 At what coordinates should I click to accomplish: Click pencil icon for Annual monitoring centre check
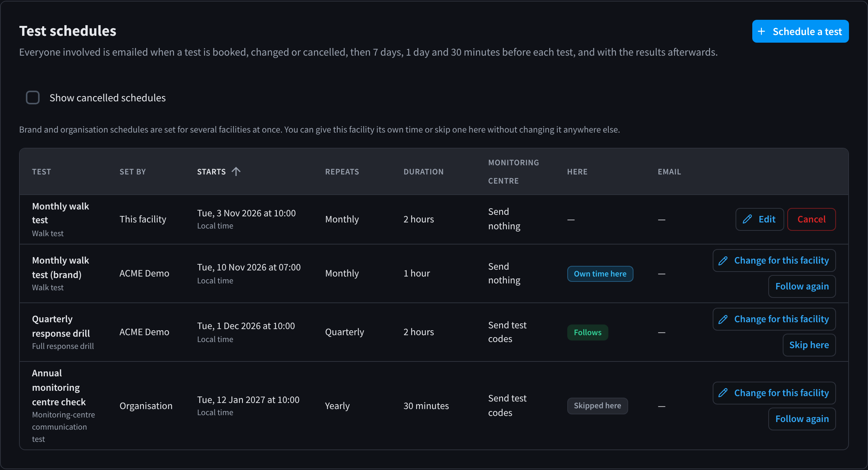[x=723, y=393]
